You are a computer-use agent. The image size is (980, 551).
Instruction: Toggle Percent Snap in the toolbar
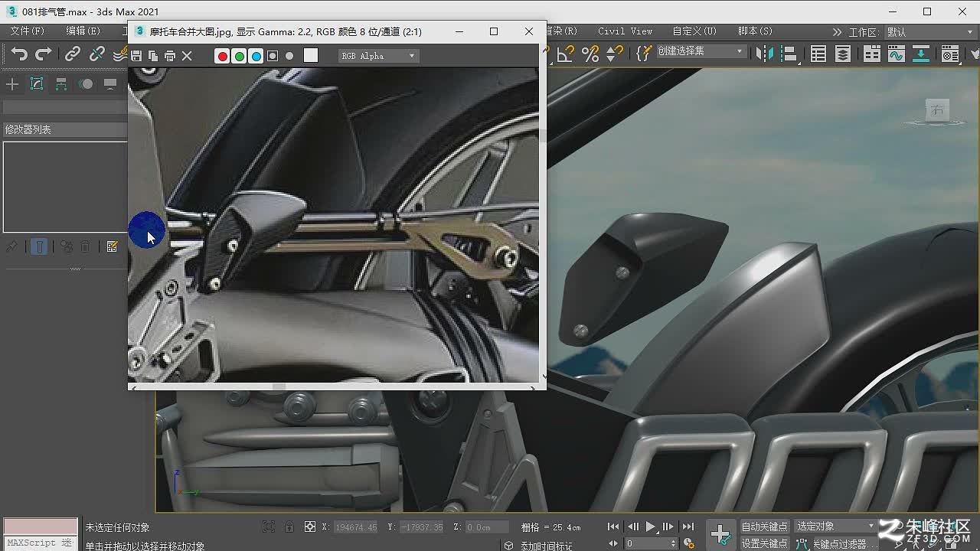590,54
